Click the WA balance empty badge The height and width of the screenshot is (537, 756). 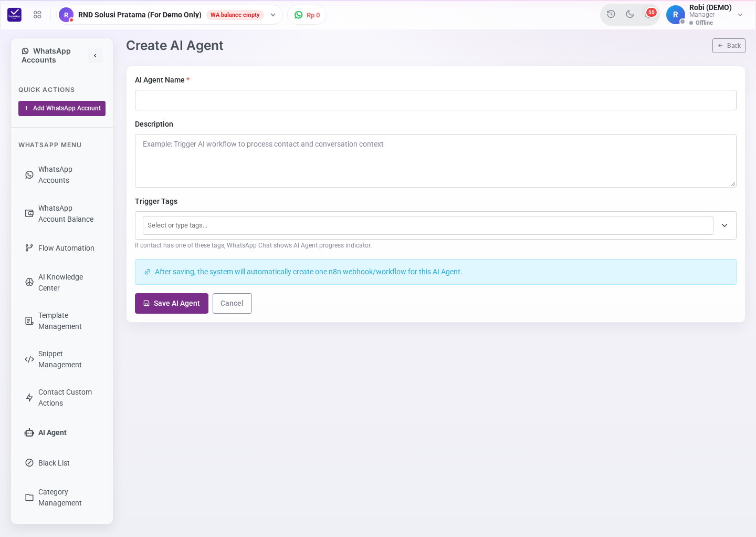pyautogui.click(x=235, y=15)
